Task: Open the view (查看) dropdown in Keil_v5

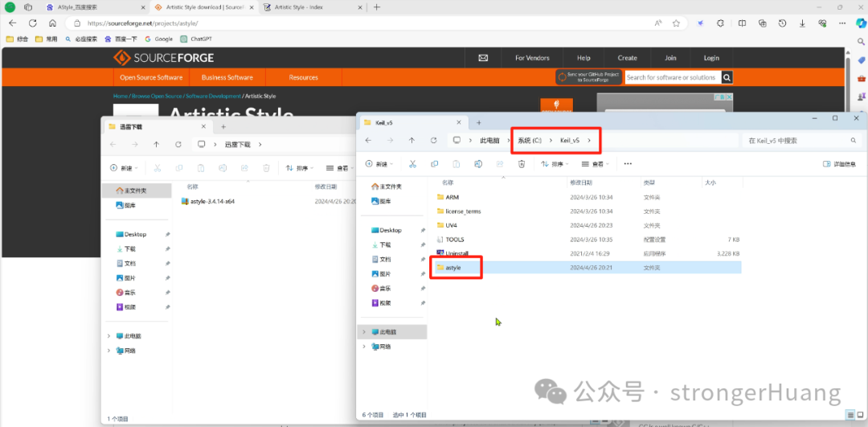Action: click(x=595, y=164)
